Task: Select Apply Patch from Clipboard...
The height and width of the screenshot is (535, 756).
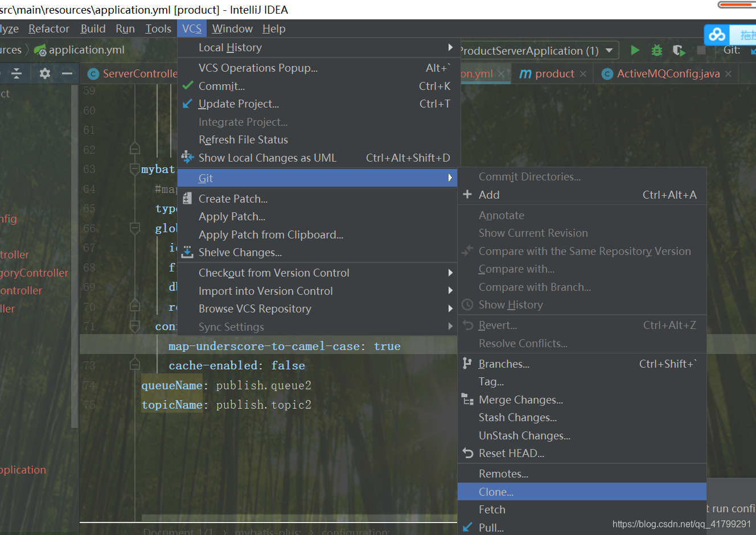Action: tap(319, 234)
